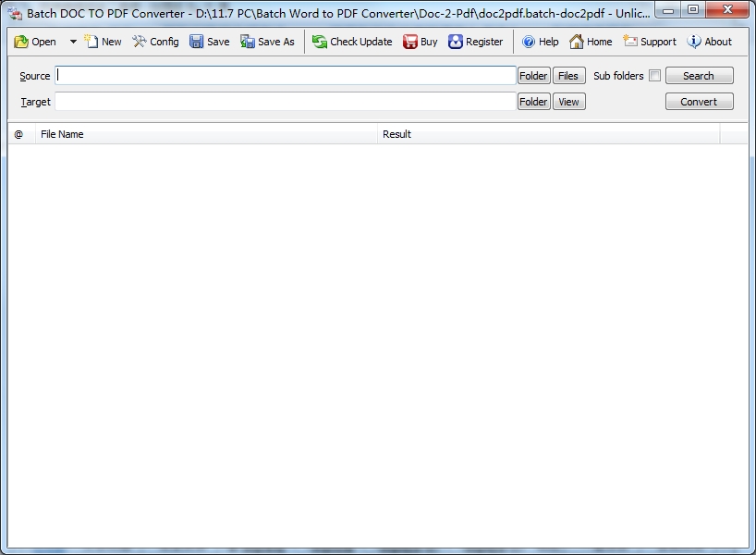Close the Batch DOC TO PDF Converter
Screen dimensions: 756x555
coord(727,9)
